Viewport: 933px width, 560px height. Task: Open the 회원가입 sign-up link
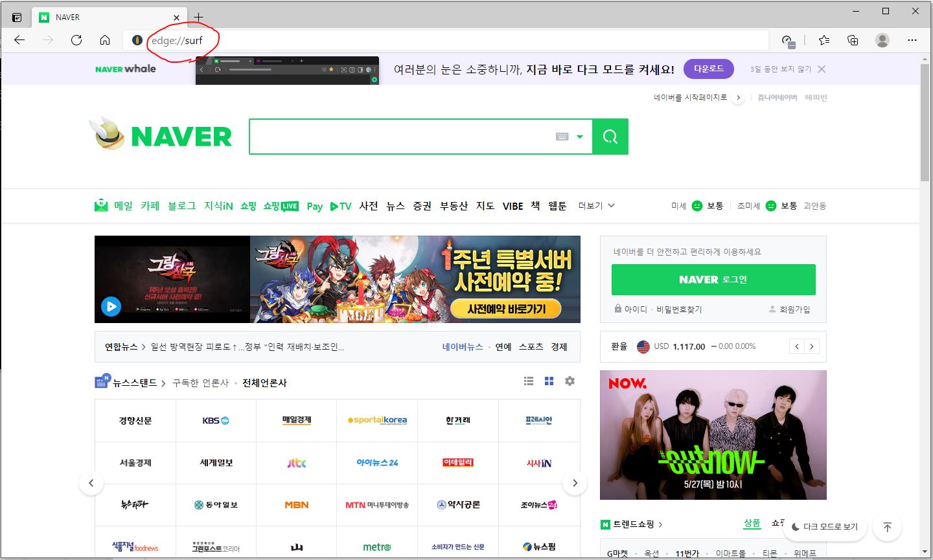tap(795, 309)
